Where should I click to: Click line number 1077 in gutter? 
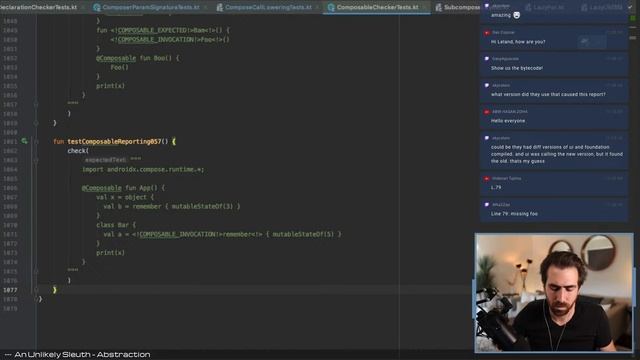[x=10, y=290]
